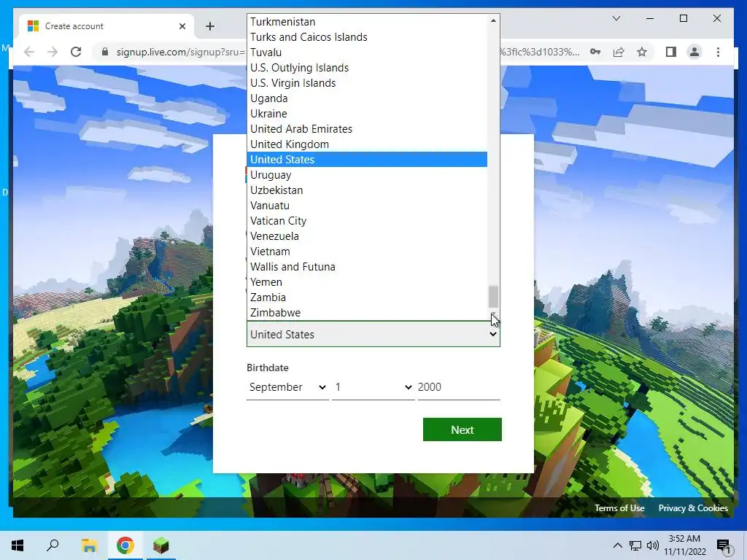Toggle Chrome side panel
This screenshot has width=747, height=560.
(671, 52)
